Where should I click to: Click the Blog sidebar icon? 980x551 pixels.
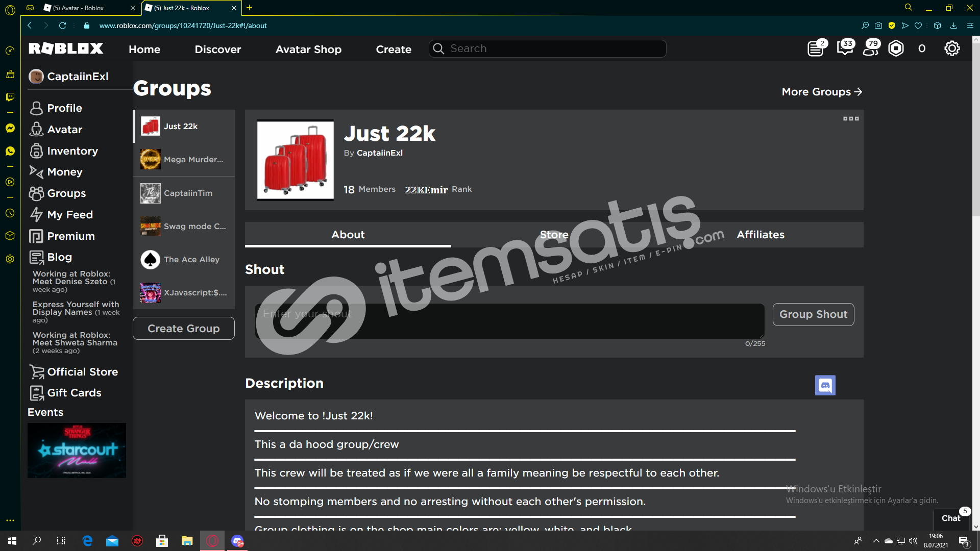[x=36, y=257]
